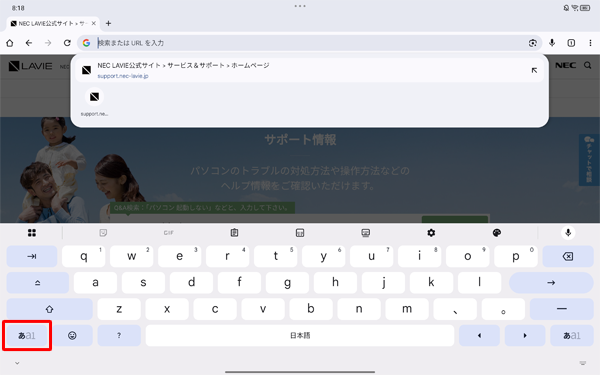Select the NEC LAVIE browser tab
Viewport: 600px width, 375px height.
click(x=53, y=23)
